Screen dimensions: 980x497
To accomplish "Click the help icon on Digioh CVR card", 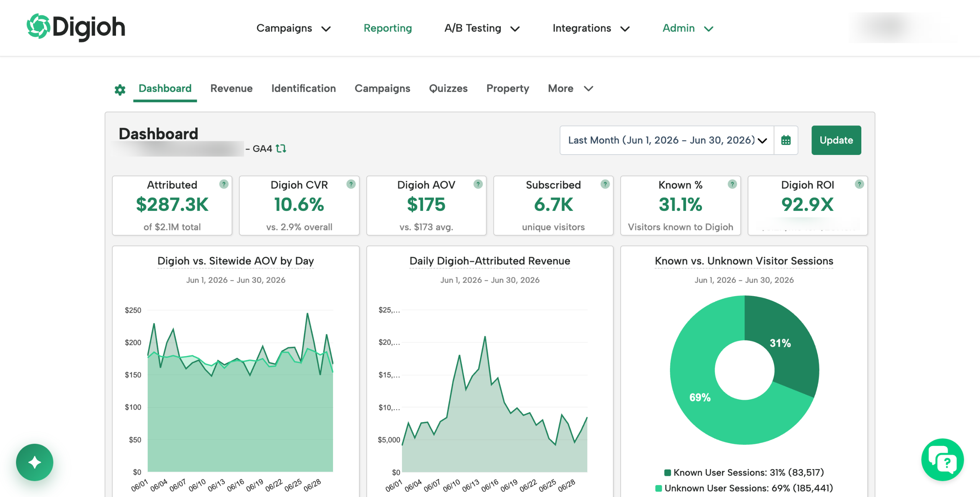I will tap(351, 184).
